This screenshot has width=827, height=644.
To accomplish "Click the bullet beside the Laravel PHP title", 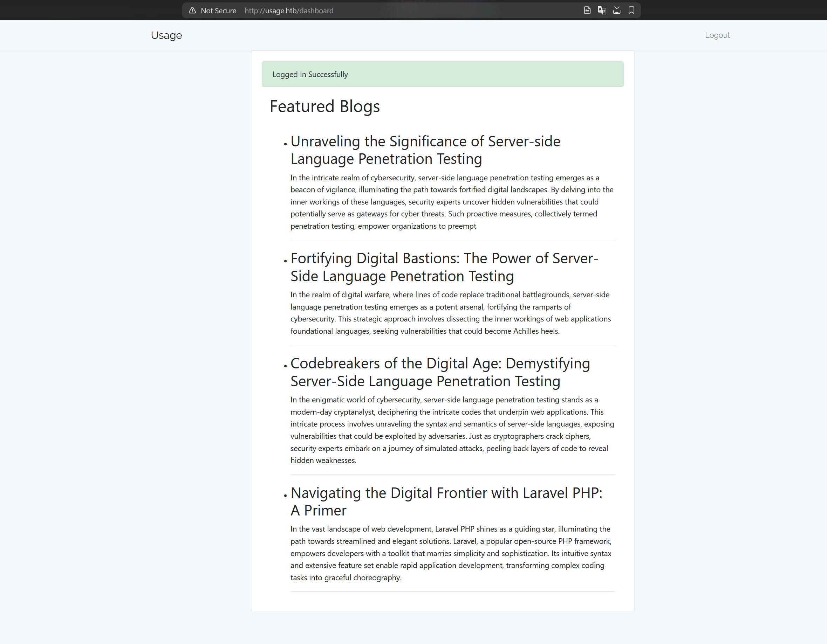I will point(285,495).
